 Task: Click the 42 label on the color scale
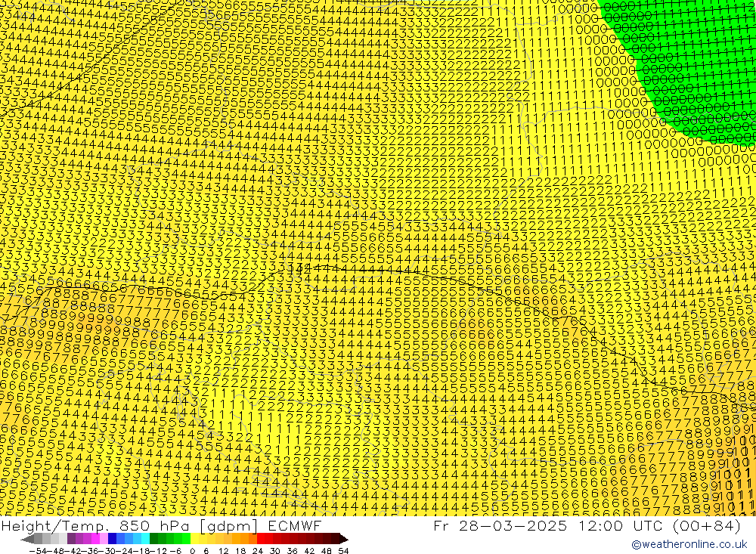[x=309, y=551]
